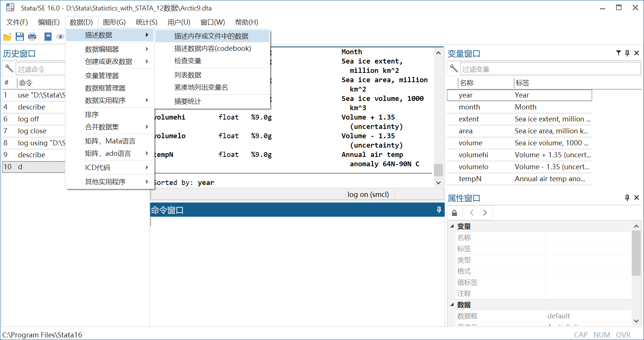644x340 pixels.
Task: Filter variables using the funnel icon
Action: (619, 53)
